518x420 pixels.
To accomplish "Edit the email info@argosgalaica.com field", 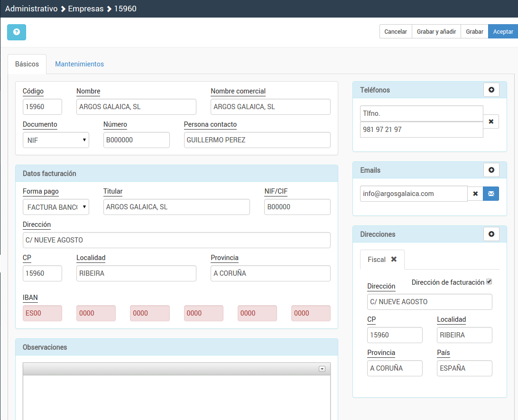I will click(x=414, y=194).
